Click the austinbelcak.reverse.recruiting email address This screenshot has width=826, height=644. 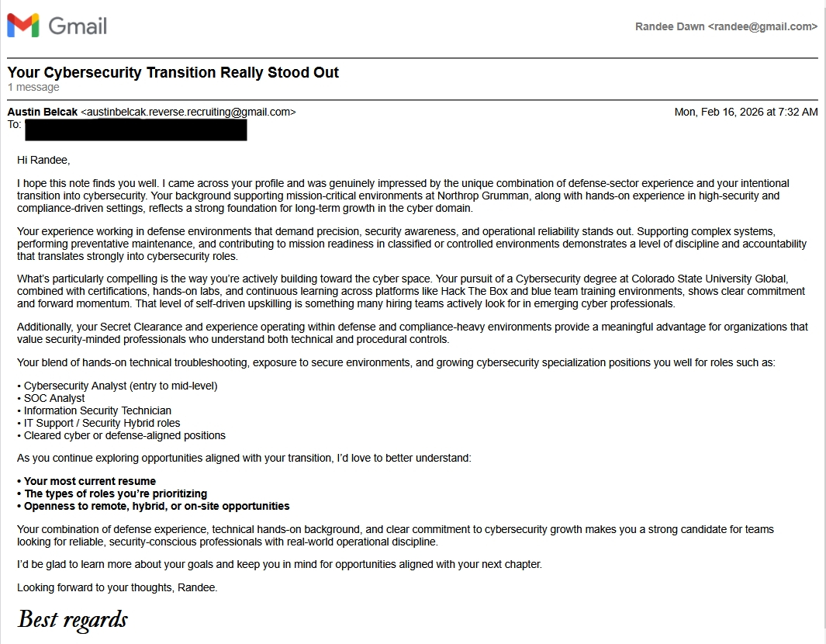click(188, 112)
